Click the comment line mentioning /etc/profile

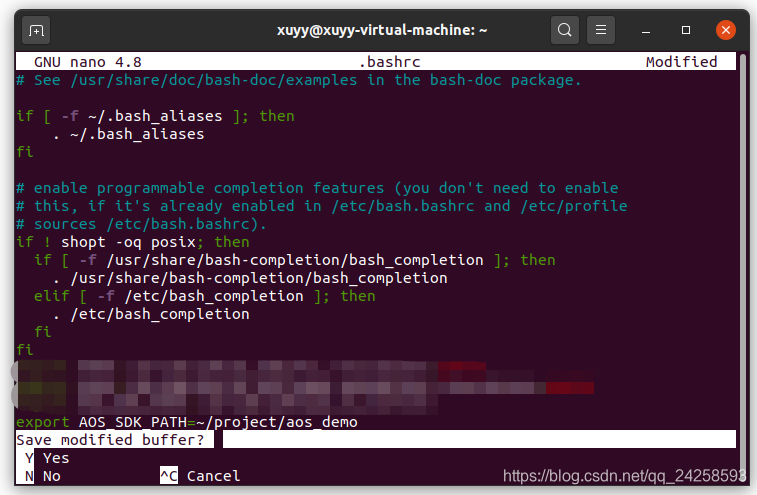322,206
